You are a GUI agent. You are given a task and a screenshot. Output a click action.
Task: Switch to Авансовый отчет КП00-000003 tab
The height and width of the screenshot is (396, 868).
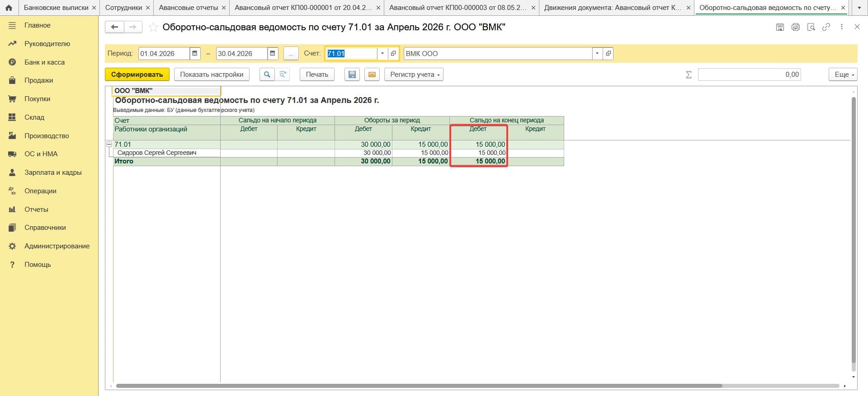pyautogui.click(x=458, y=8)
